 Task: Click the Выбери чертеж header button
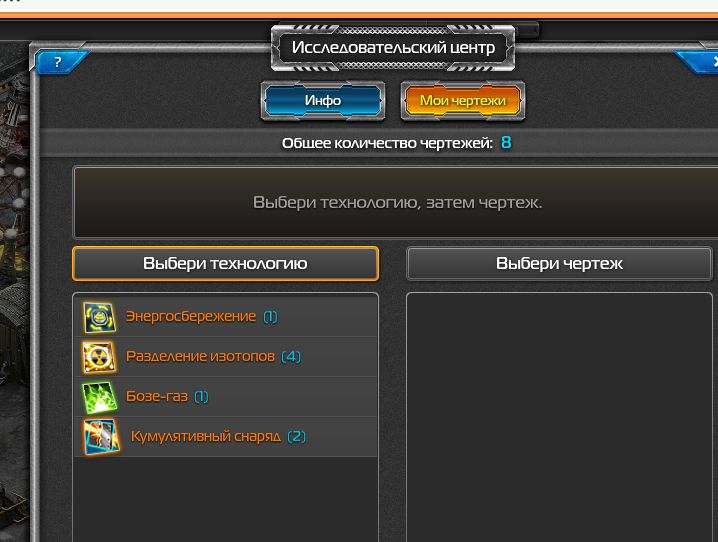(559, 263)
